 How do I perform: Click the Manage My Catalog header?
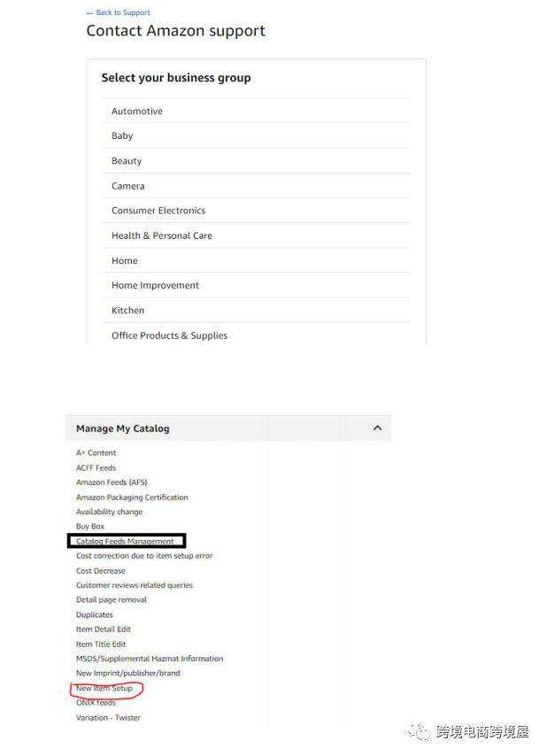[x=228, y=428]
